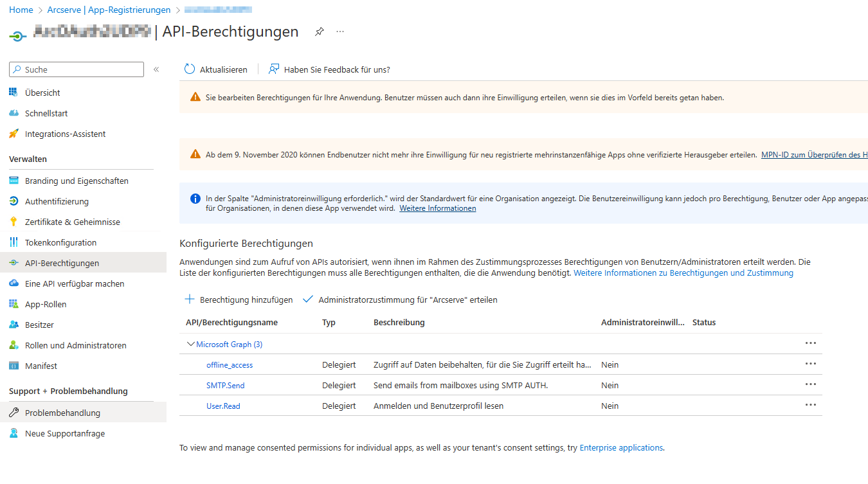Viewport: 868px width, 484px height.
Task: Select Authentifizierung in the sidebar
Action: pos(57,201)
